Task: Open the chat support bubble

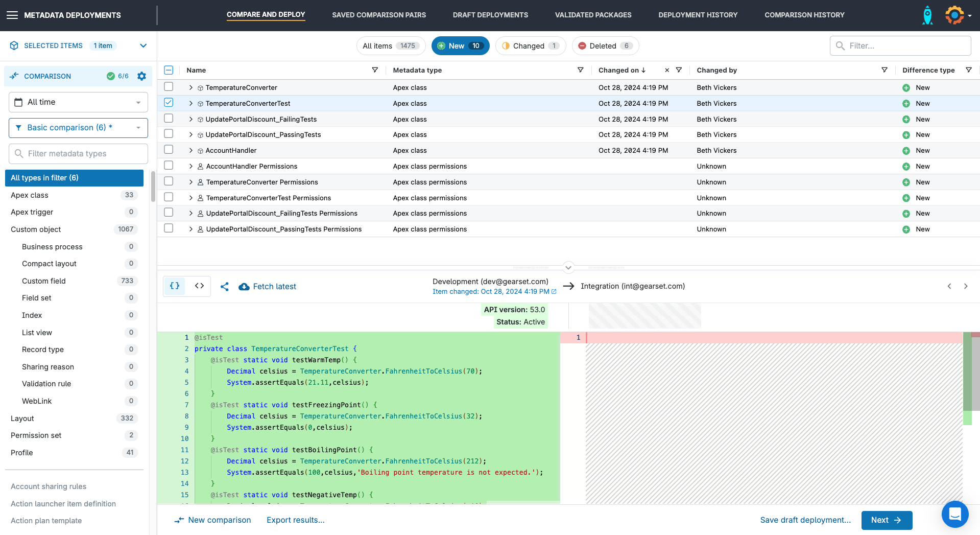Action: click(954, 514)
